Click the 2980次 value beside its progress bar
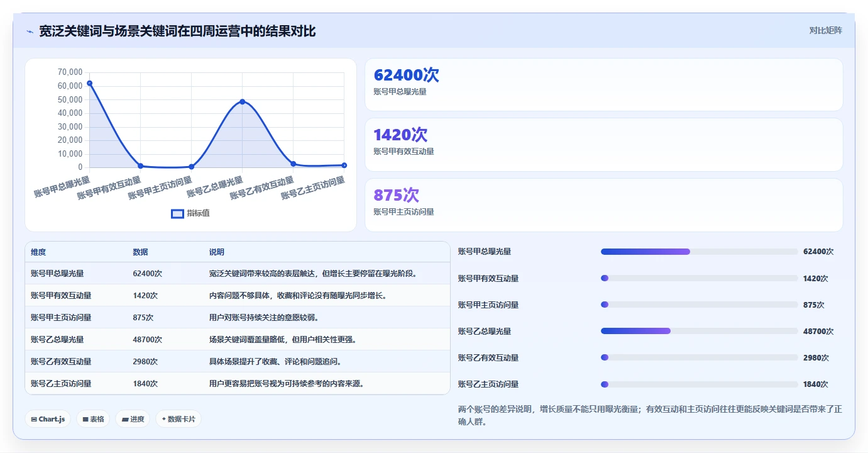Viewport: 868px width, 453px height. click(816, 358)
